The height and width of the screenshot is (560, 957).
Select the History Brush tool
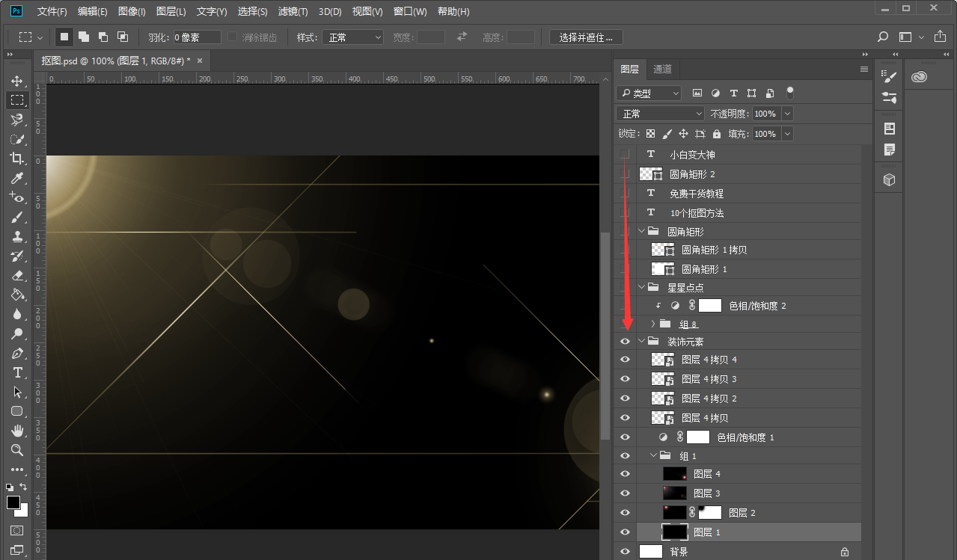(x=16, y=256)
